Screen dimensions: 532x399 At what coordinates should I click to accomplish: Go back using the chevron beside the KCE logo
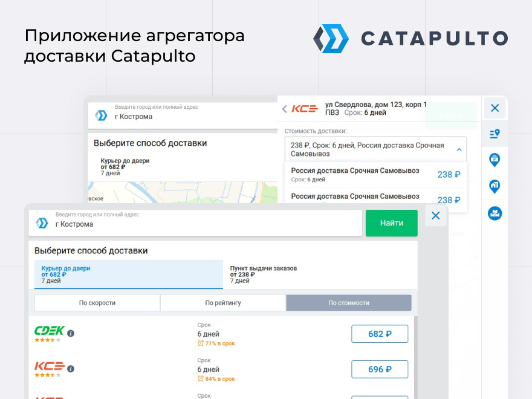285,109
